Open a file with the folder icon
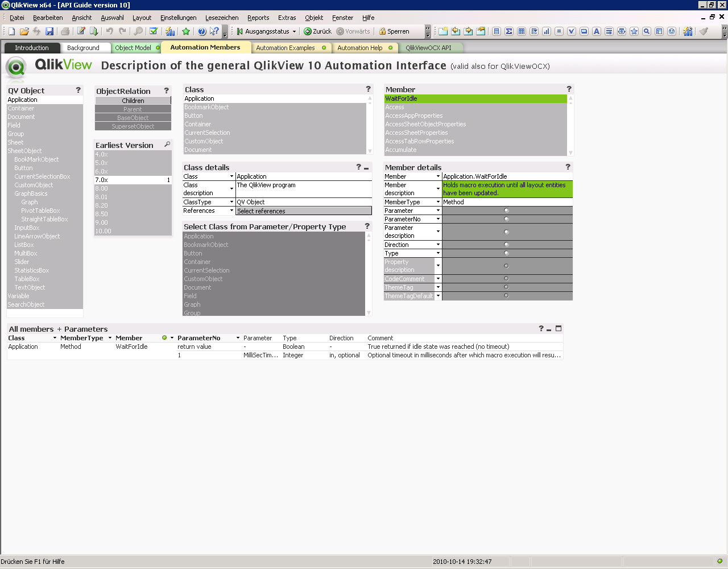The image size is (728, 569). point(24,31)
